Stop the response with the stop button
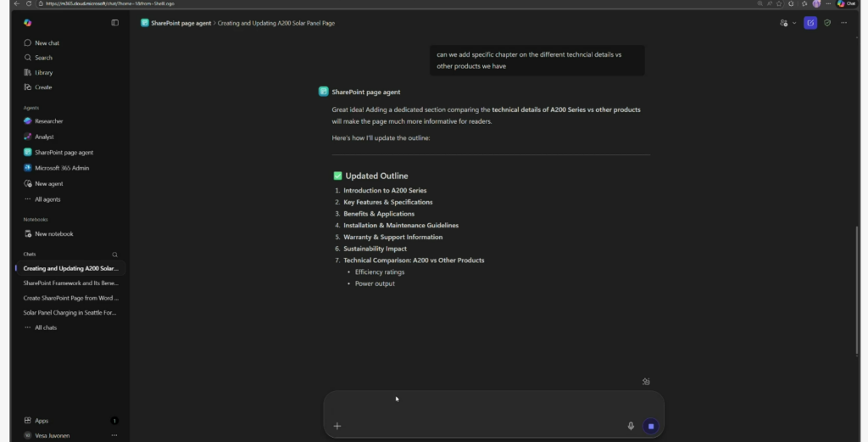 coord(650,426)
